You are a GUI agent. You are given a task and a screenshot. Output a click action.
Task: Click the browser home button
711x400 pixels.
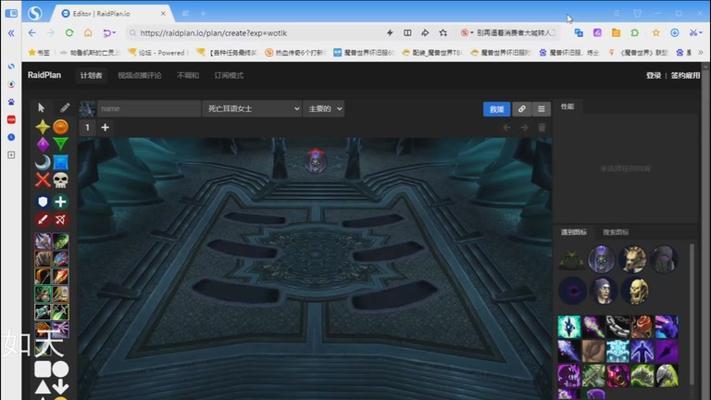pos(88,33)
